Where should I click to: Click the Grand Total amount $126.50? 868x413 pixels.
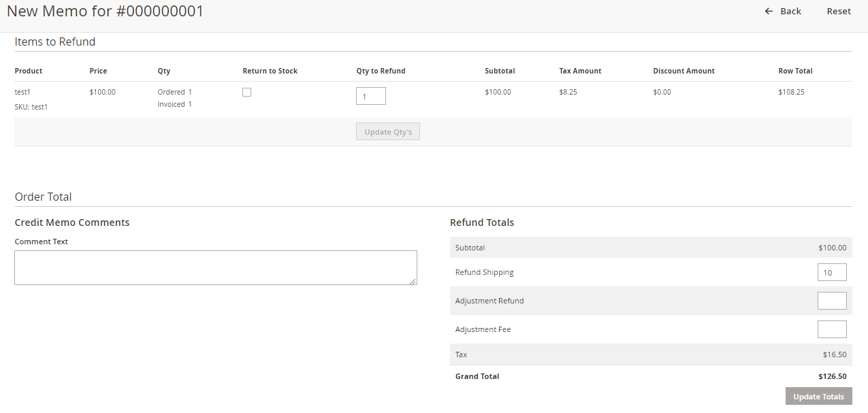833,376
